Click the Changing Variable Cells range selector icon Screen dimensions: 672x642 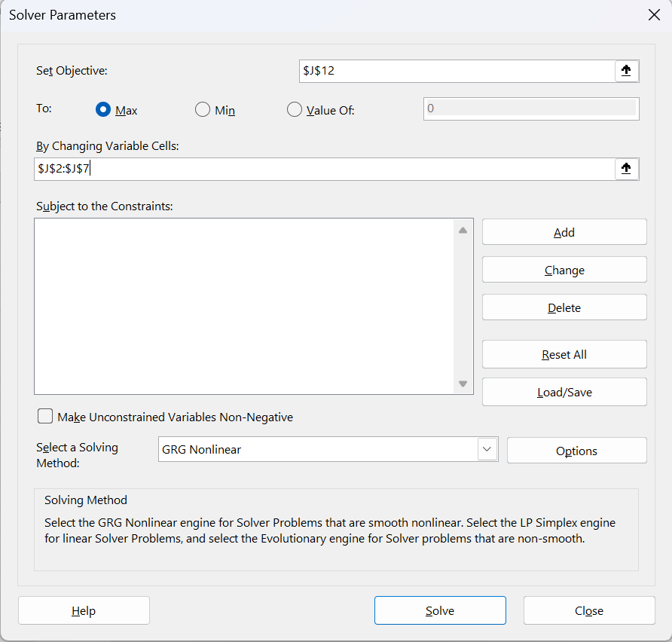[x=625, y=169]
